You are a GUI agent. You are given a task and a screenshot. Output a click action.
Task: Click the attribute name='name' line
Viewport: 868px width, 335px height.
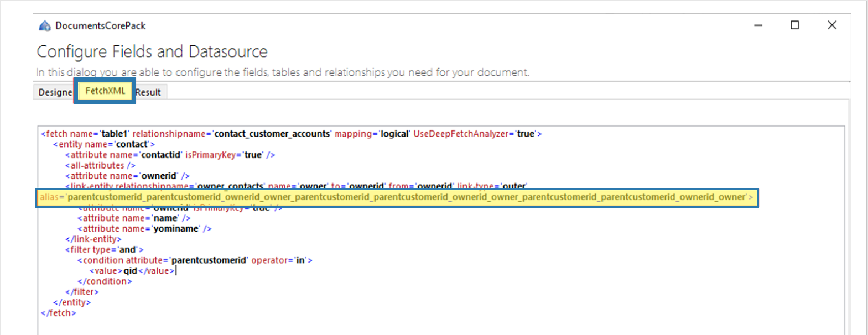click(134, 218)
